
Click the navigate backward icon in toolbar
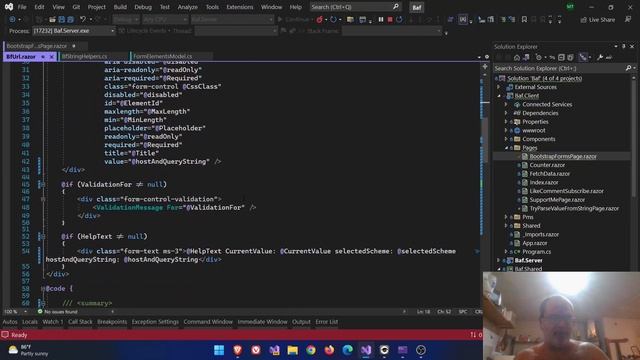tap(12, 19)
